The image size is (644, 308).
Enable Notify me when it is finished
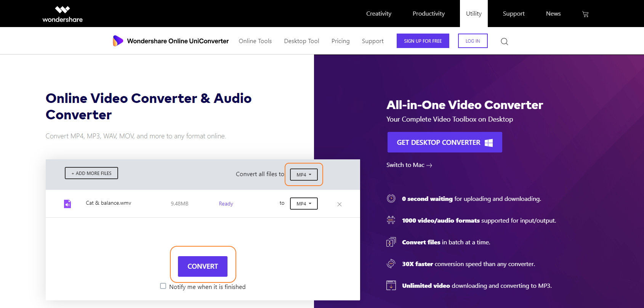[x=163, y=286]
